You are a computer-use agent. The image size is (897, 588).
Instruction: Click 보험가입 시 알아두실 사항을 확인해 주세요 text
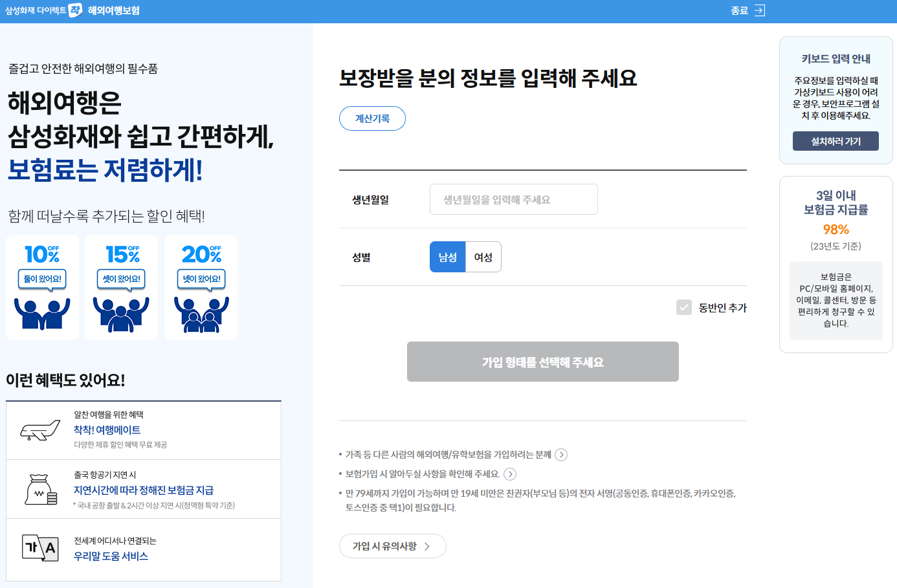click(423, 474)
